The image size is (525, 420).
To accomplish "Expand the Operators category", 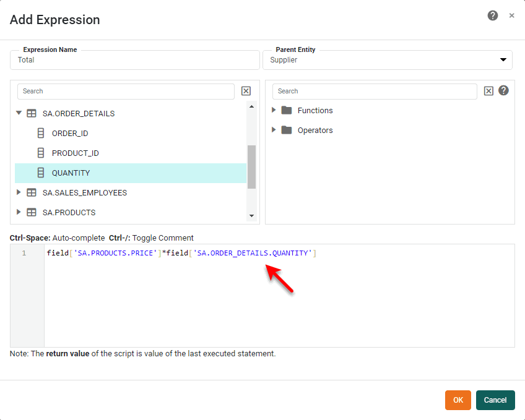I will tap(274, 131).
